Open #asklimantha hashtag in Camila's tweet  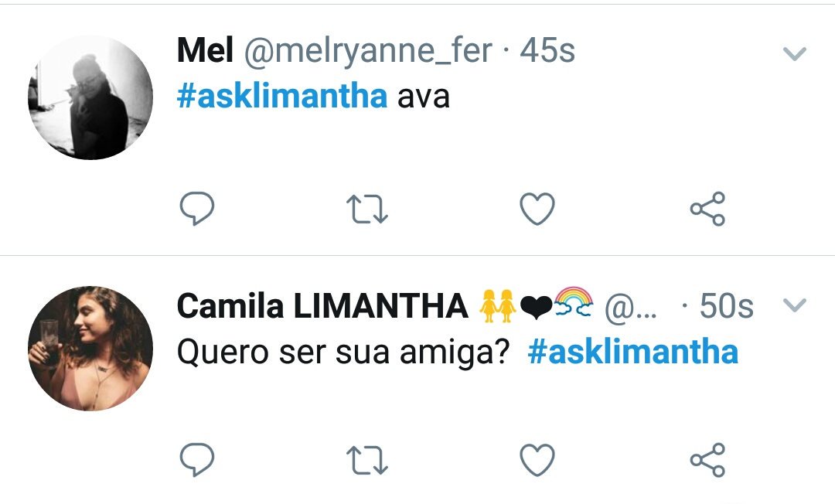click(x=632, y=352)
